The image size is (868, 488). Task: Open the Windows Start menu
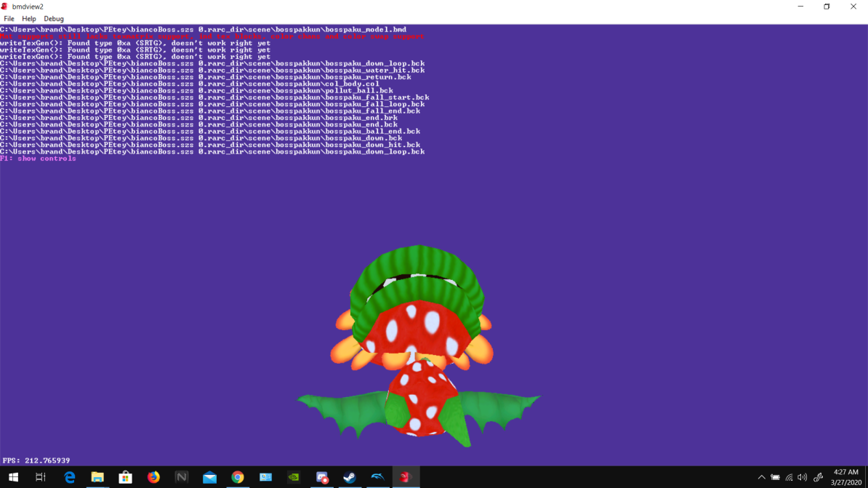[x=13, y=477]
